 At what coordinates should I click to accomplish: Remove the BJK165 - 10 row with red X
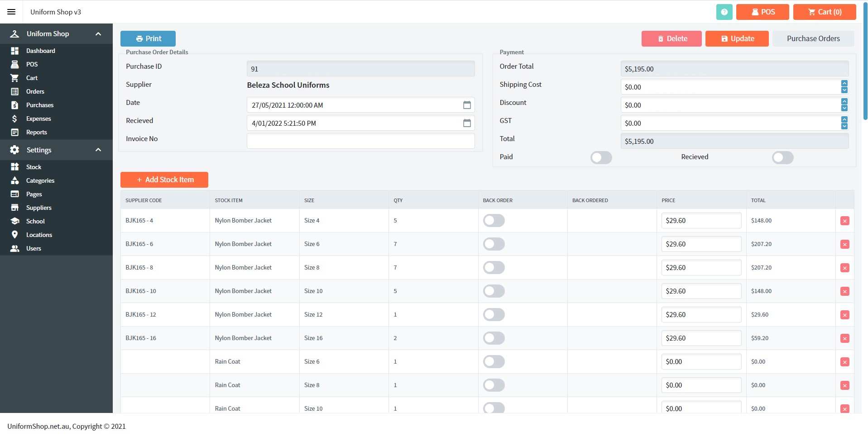pos(844,291)
